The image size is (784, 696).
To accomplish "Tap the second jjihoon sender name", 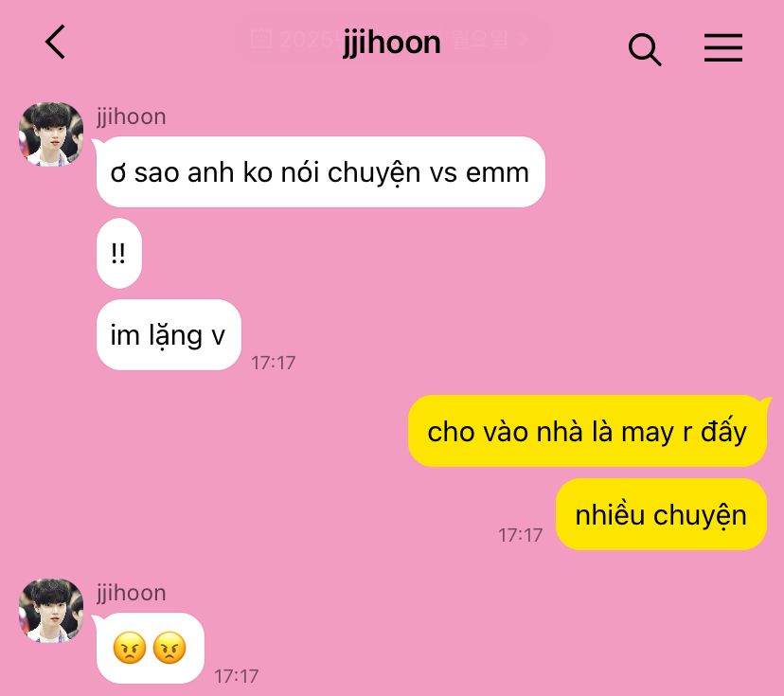I will [x=132, y=594].
